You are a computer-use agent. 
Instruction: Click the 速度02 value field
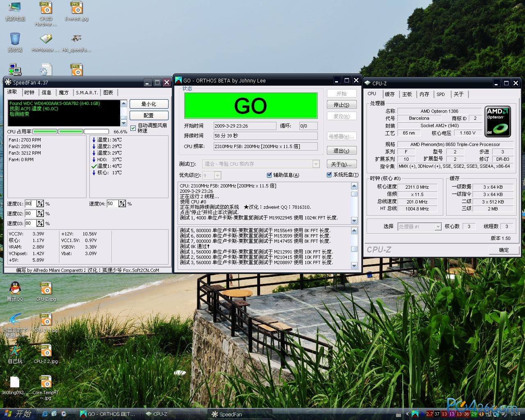[30, 213]
